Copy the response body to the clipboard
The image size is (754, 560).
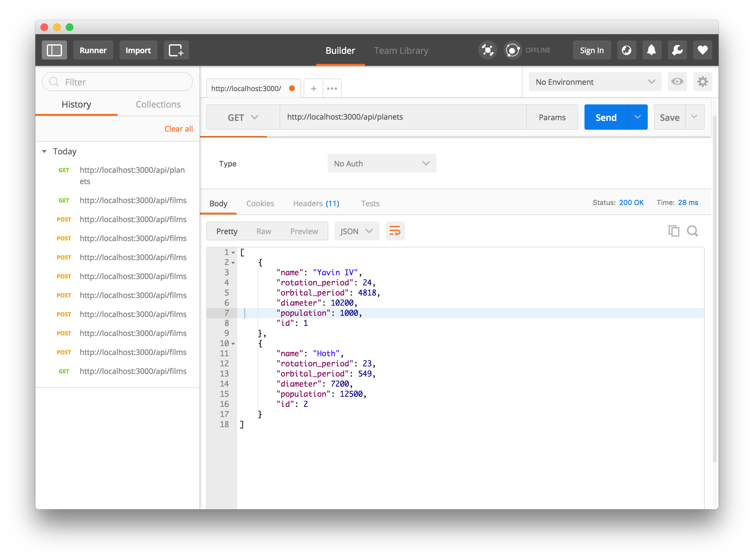674,231
